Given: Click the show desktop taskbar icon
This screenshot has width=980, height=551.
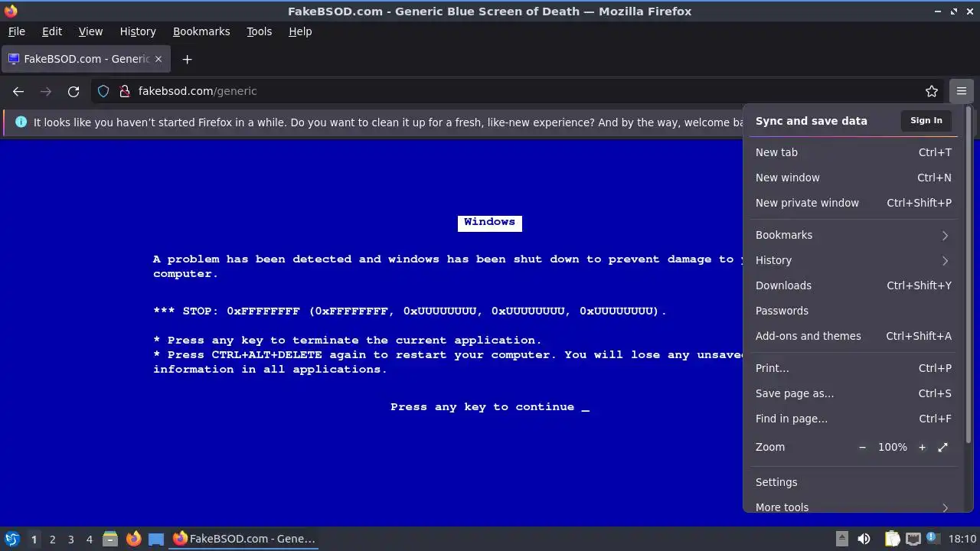Looking at the screenshot, I should click(156, 539).
